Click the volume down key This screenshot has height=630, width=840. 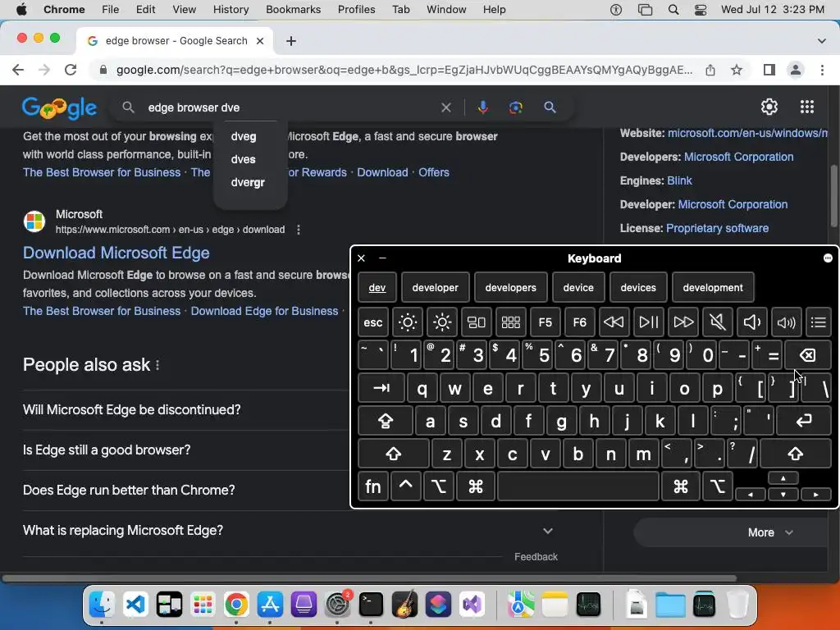click(x=752, y=322)
